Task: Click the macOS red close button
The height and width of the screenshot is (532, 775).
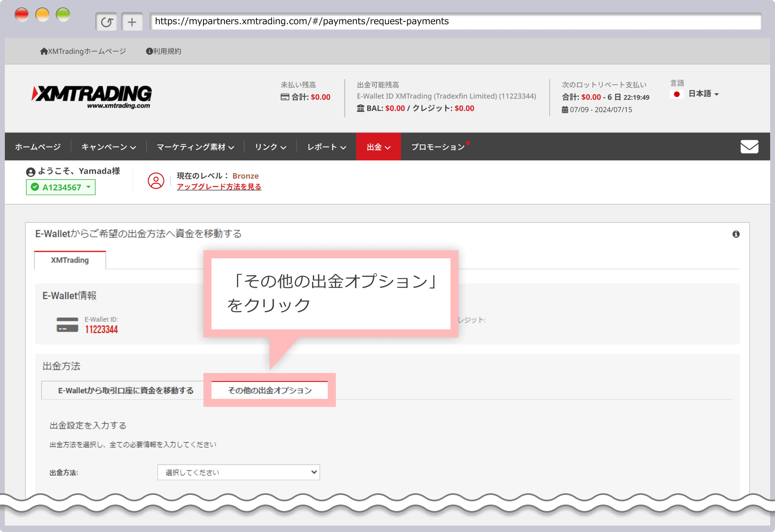Action: (x=21, y=15)
